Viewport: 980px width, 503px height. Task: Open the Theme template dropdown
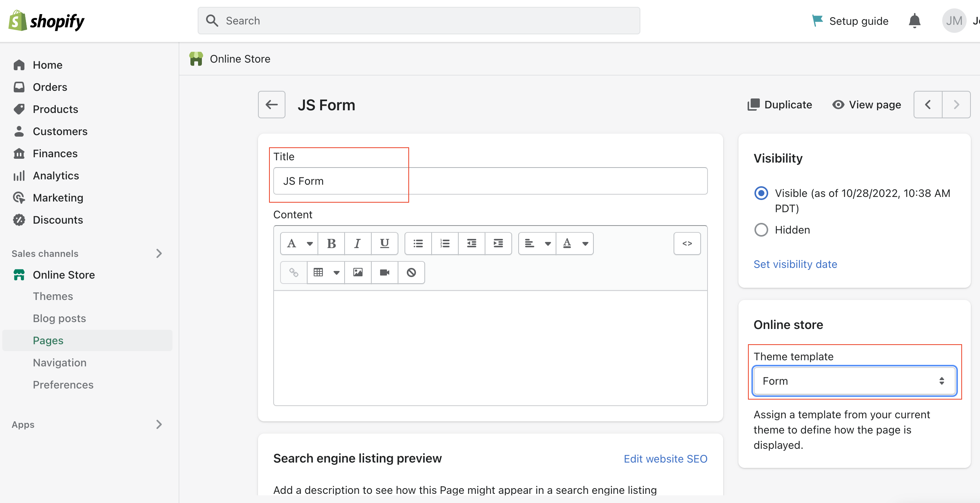coord(854,381)
